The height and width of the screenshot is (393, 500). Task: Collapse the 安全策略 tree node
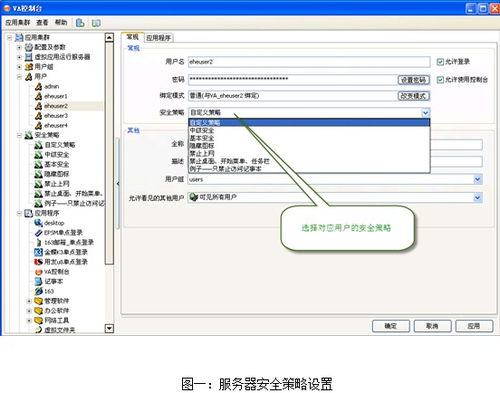(x=19, y=135)
